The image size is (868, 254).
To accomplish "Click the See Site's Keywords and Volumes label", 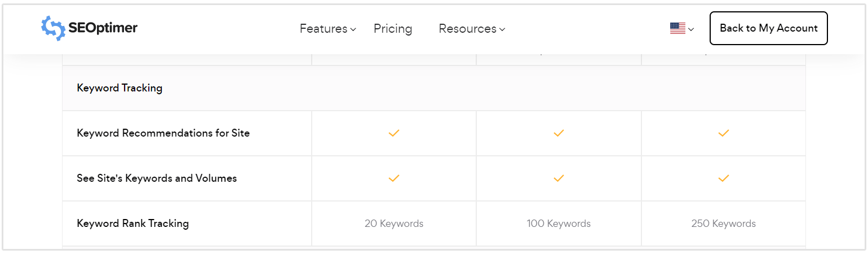I will (x=157, y=178).
